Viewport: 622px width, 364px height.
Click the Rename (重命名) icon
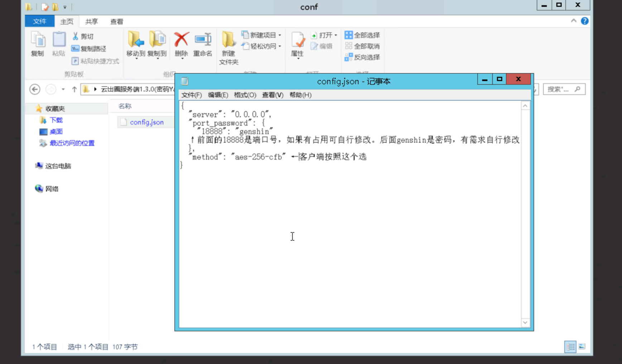pyautogui.click(x=203, y=44)
